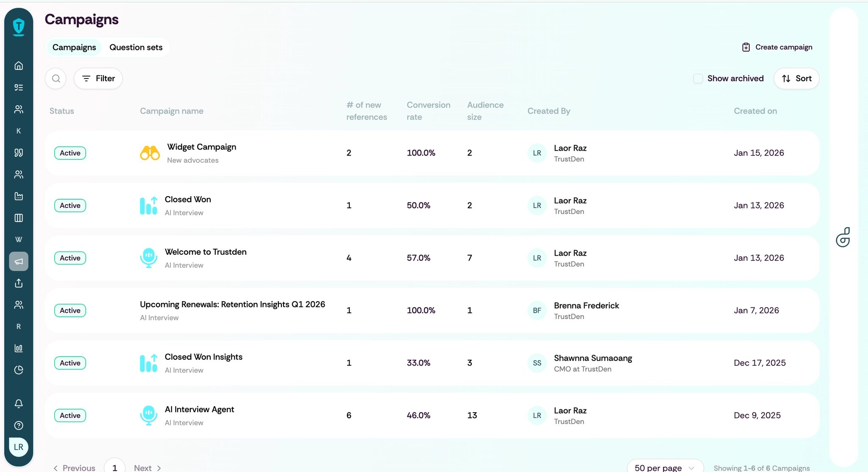Viewport: 868px width, 472px height.
Task: Go to Next page
Action: pos(147,468)
